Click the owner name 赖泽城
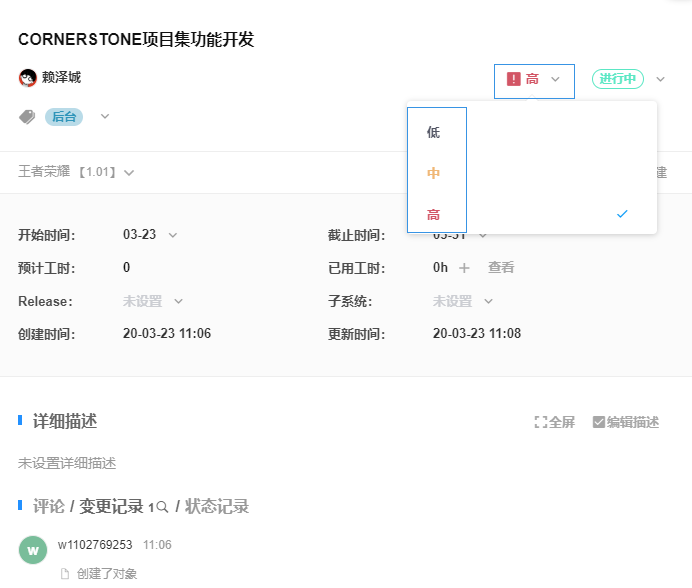692x588 pixels. point(61,78)
